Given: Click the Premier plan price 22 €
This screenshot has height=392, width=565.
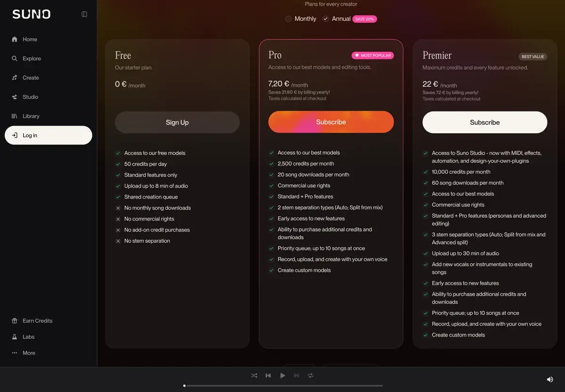Looking at the screenshot, I should point(430,84).
